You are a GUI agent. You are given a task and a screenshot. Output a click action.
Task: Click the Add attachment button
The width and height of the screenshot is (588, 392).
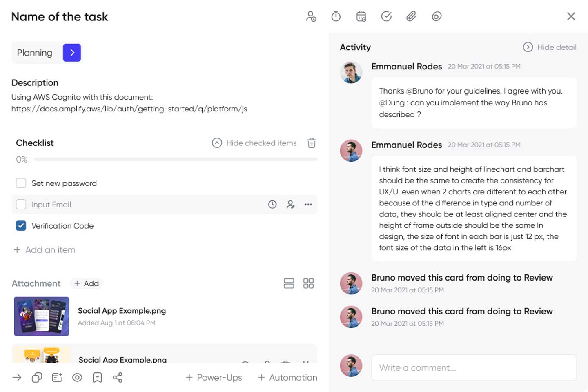pos(87,283)
